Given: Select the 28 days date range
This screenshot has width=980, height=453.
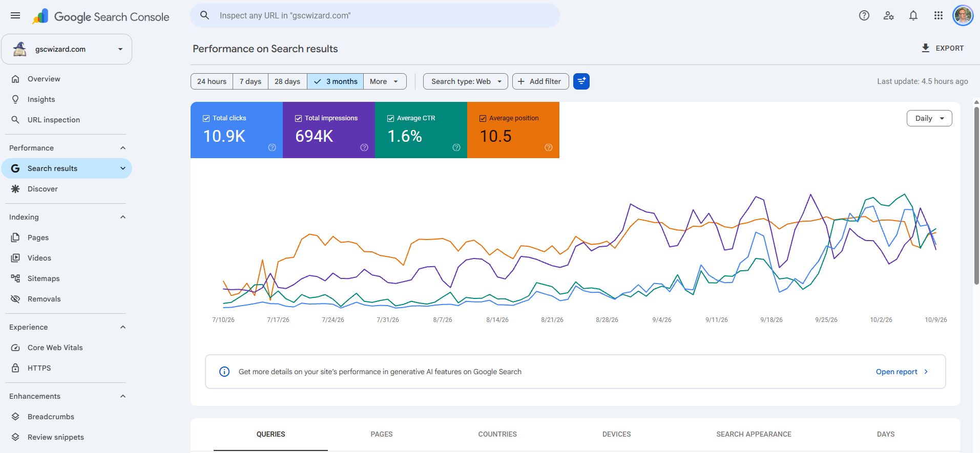Looking at the screenshot, I should pyautogui.click(x=287, y=81).
